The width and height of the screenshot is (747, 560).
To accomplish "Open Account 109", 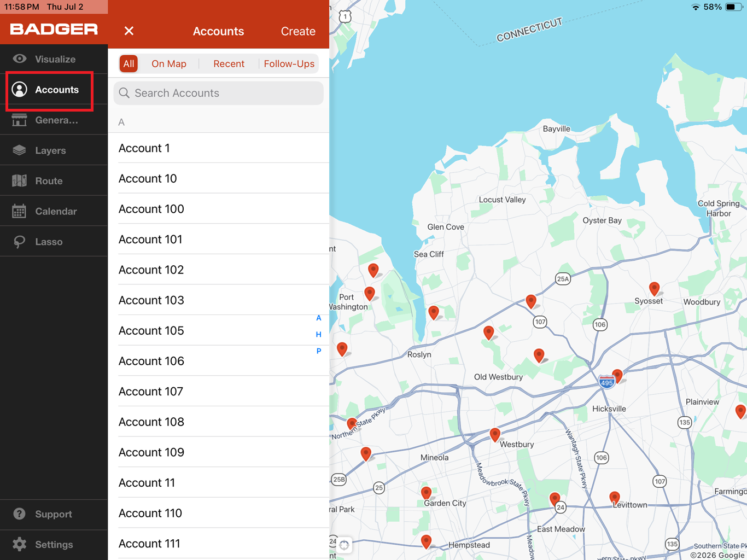I will [219, 452].
